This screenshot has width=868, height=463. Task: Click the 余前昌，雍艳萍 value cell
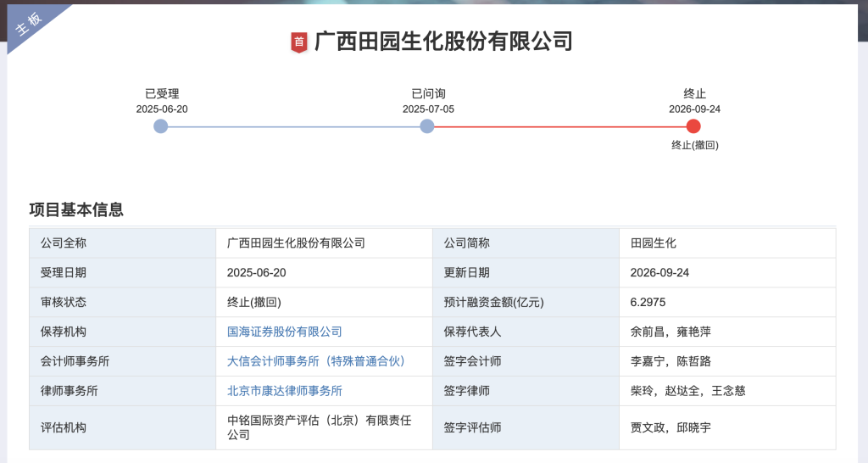[x=727, y=332]
